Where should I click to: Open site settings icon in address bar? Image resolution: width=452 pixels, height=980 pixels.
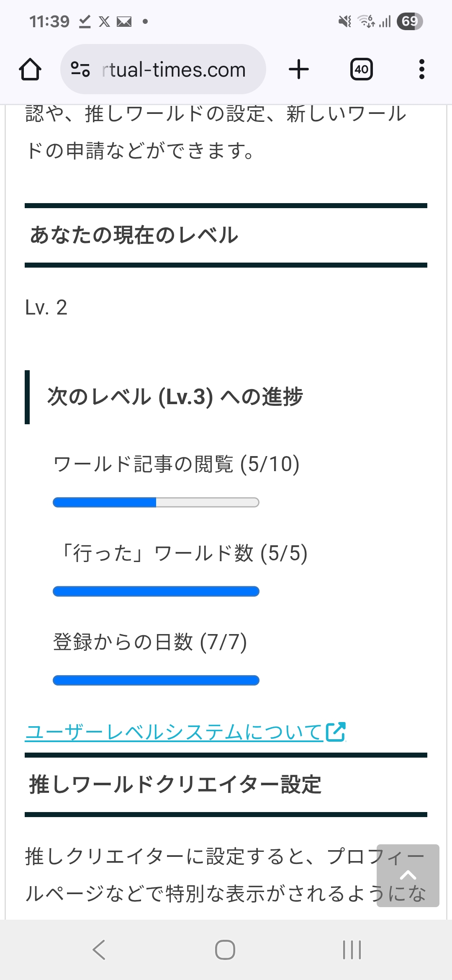tap(80, 69)
